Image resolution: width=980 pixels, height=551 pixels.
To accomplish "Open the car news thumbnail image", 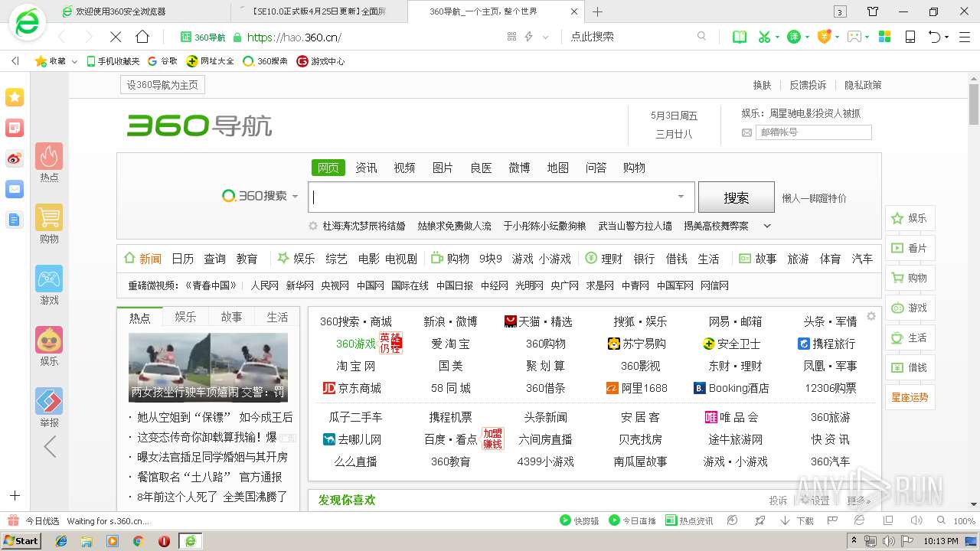I will (x=208, y=367).
